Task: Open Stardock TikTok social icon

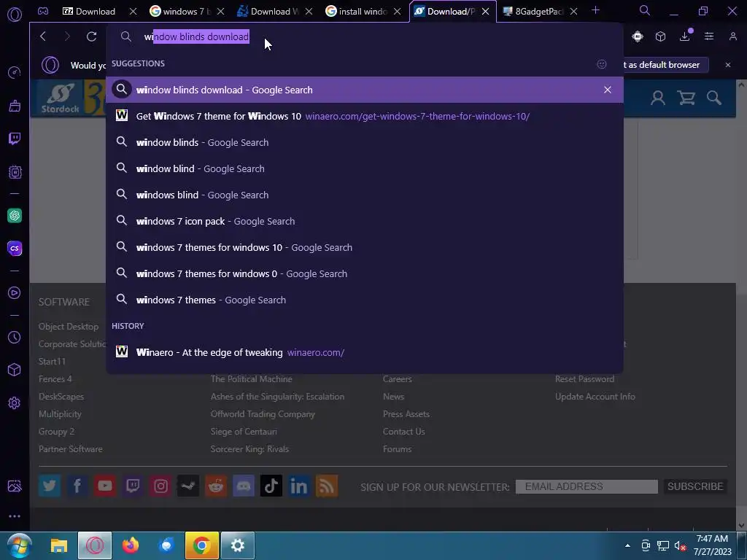Action: pos(271,486)
